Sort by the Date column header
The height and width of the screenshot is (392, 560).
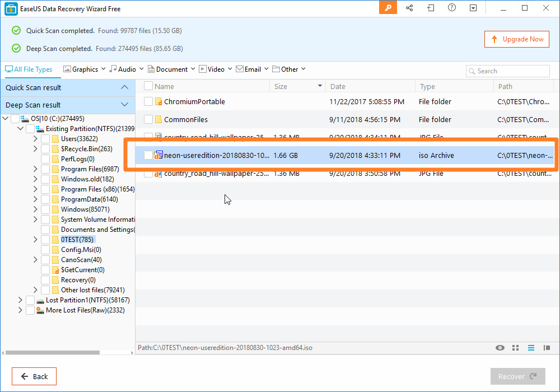pos(370,86)
